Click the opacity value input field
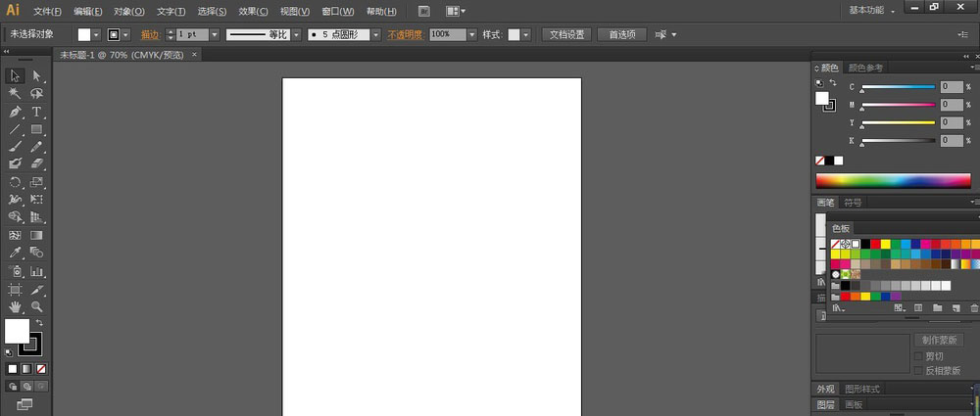This screenshot has width=980, height=416. [x=447, y=34]
